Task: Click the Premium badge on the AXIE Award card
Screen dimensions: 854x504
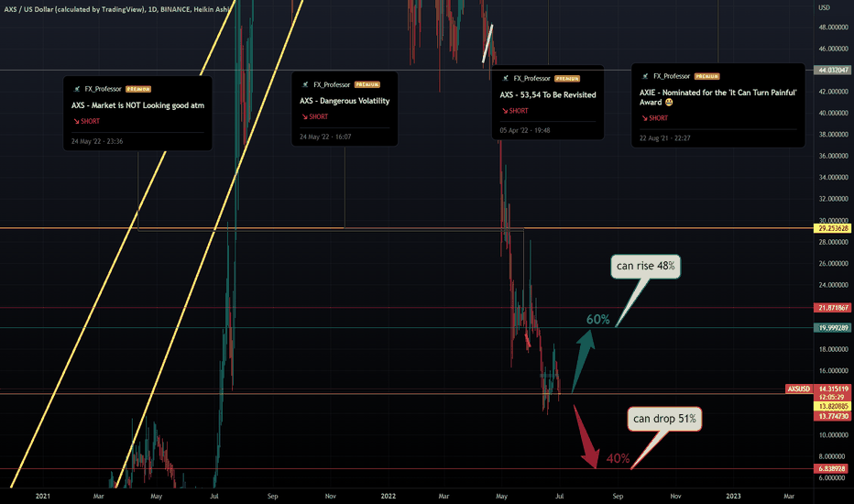Action: [707, 76]
